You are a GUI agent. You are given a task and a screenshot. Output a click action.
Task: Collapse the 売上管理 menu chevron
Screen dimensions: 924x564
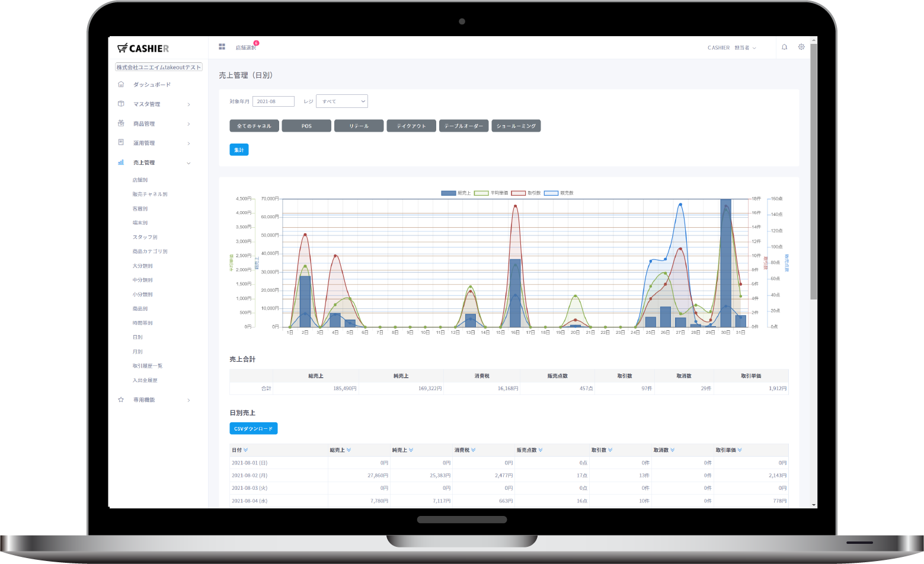pyautogui.click(x=188, y=162)
